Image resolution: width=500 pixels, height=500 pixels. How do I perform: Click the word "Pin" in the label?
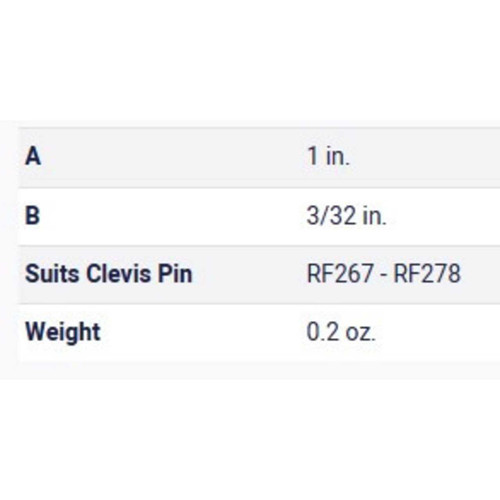(175, 274)
